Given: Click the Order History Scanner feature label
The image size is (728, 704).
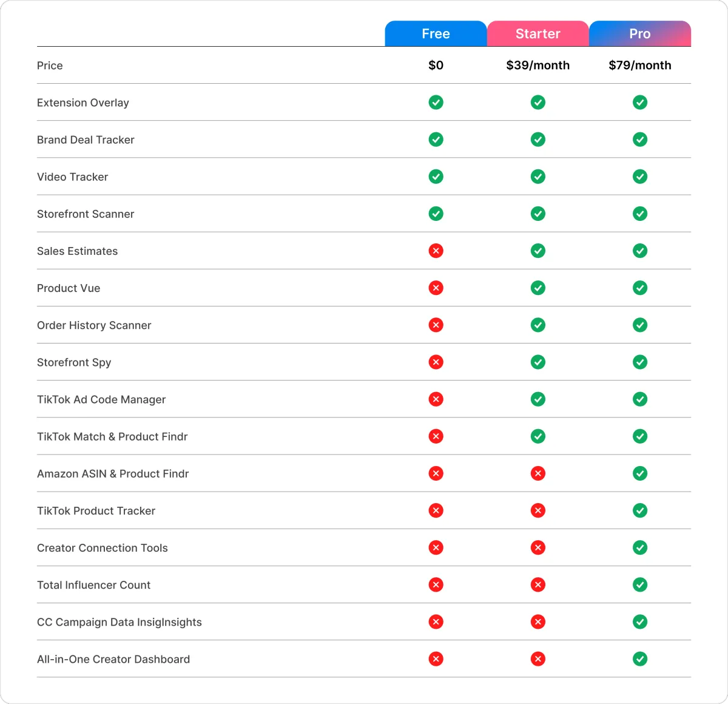Looking at the screenshot, I should 94,325.
